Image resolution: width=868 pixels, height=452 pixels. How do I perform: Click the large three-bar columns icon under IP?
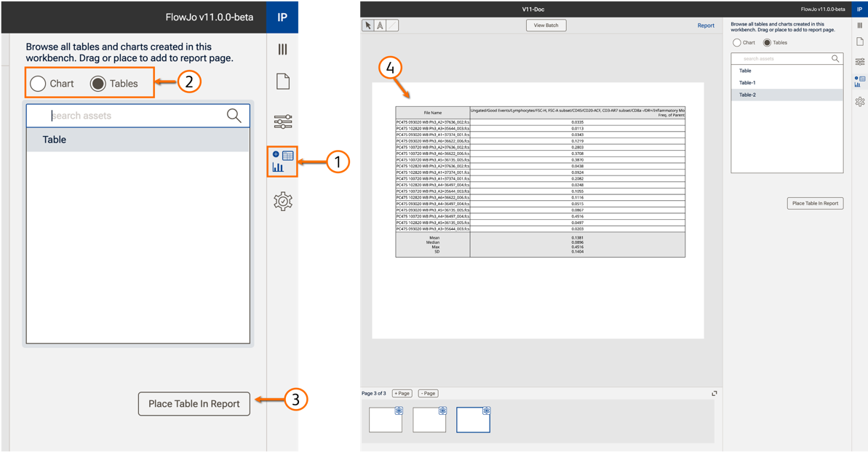click(282, 49)
